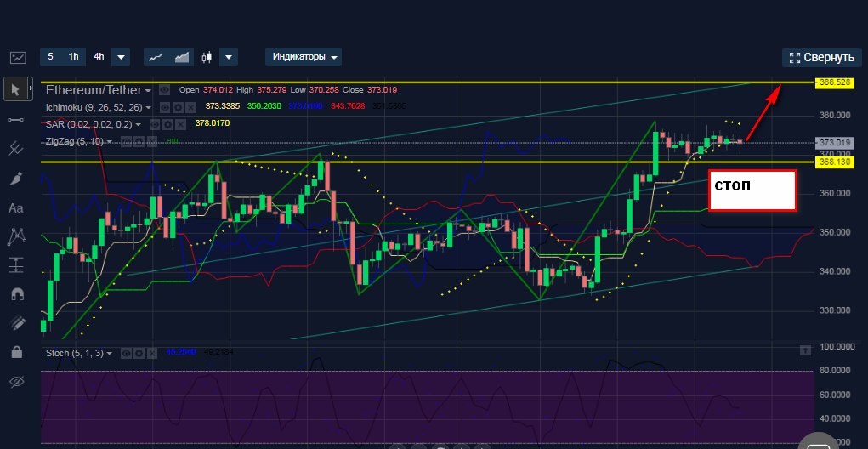Open Ichimoku indicator settings gear

177,107
